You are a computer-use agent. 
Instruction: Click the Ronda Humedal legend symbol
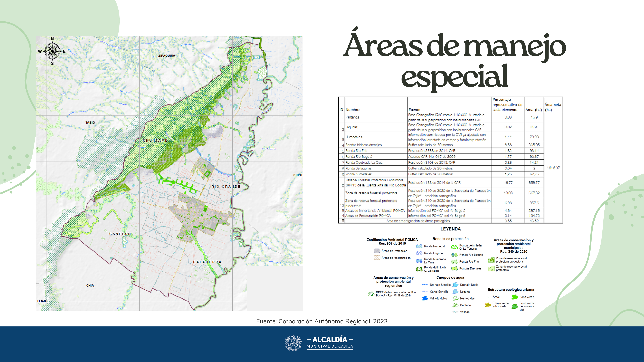(x=419, y=246)
